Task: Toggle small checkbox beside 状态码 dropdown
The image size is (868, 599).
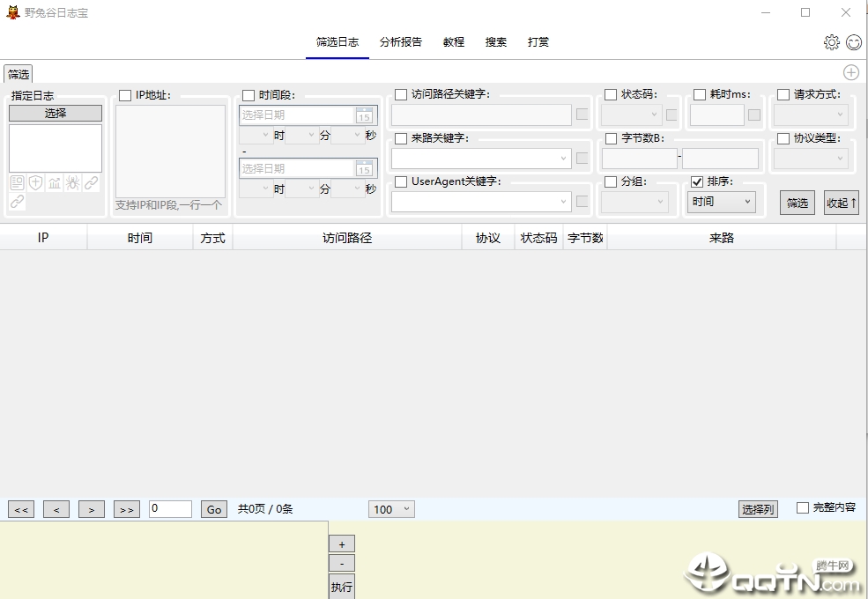Action: tap(671, 115)
